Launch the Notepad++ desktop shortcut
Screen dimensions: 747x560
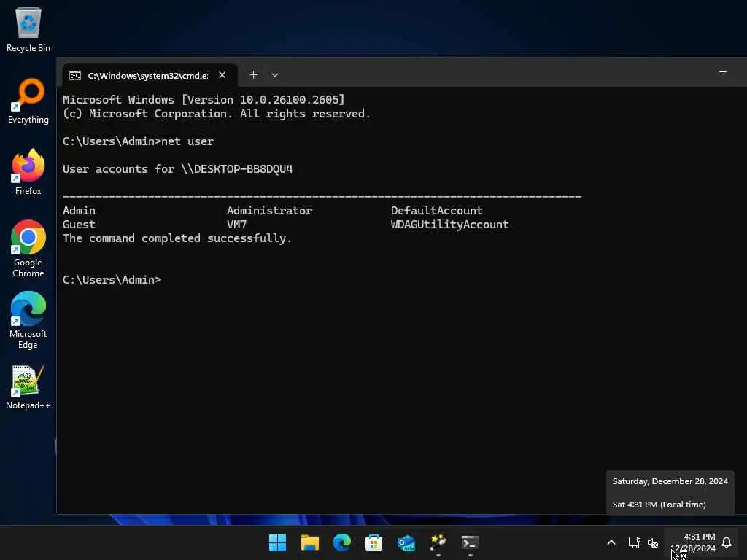(28, 388)
